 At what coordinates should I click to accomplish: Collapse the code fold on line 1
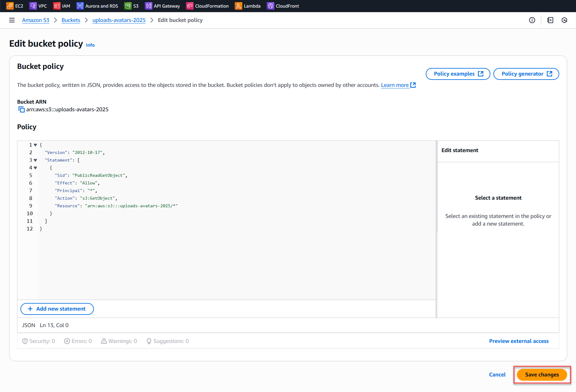[35, 145]
